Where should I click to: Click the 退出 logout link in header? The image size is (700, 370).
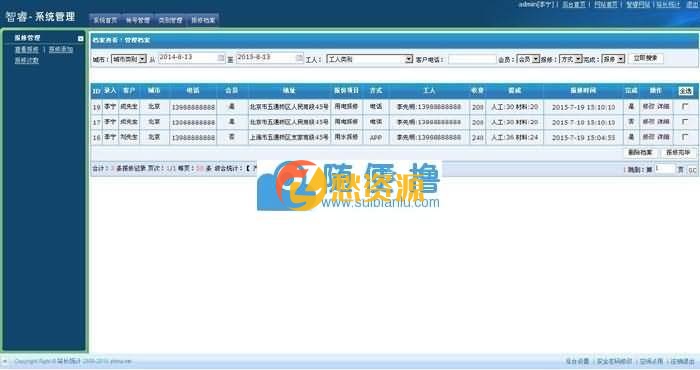click(693, 4)
